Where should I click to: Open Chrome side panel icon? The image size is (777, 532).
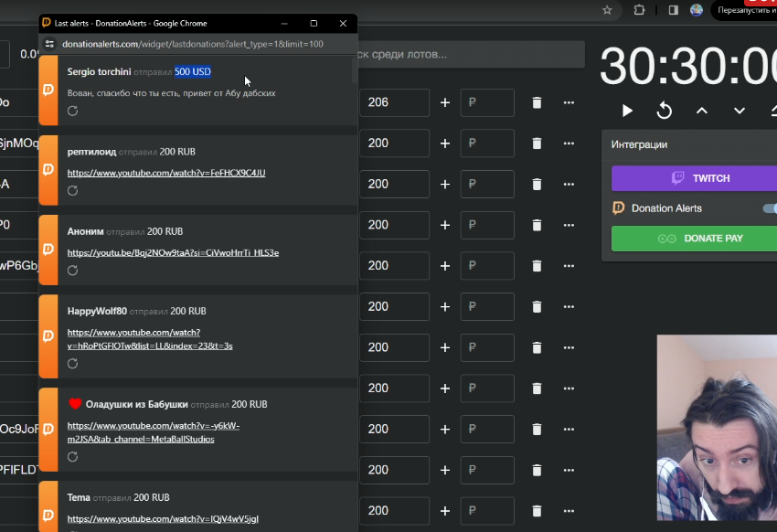pos(673,10)
